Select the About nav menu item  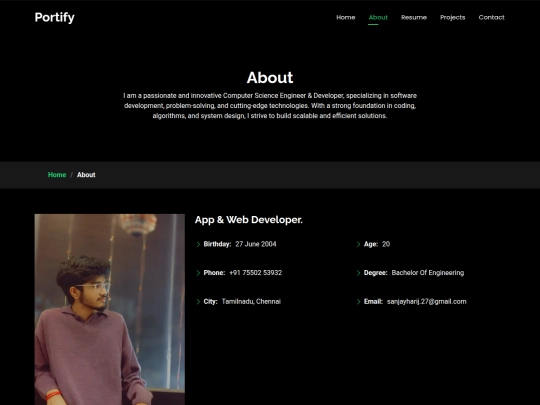tap(378, 17)
